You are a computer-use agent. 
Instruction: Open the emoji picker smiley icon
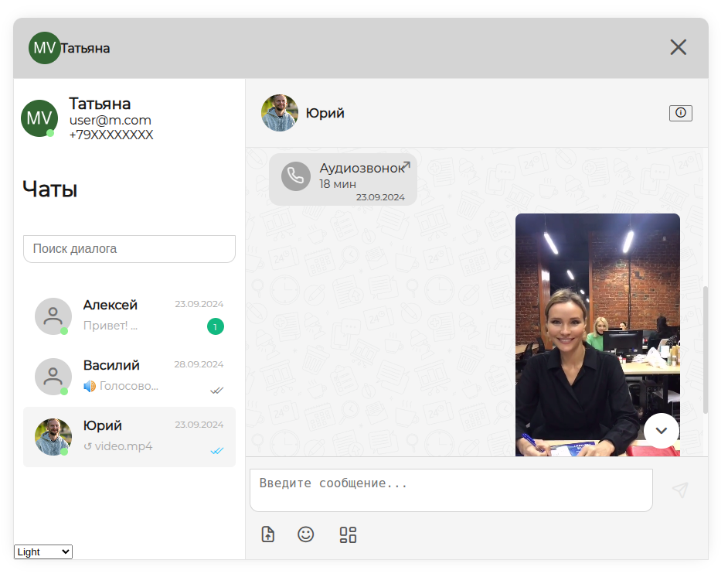[305, 534]
